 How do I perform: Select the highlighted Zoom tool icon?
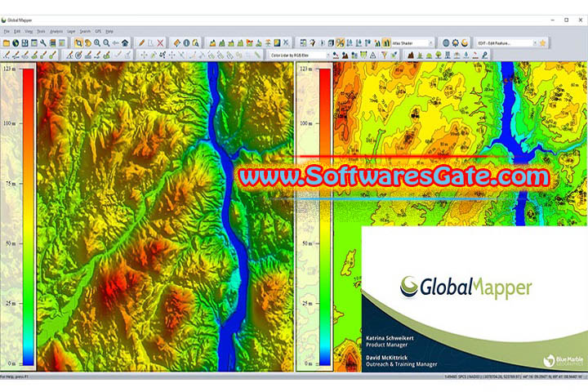click(78, 43)
